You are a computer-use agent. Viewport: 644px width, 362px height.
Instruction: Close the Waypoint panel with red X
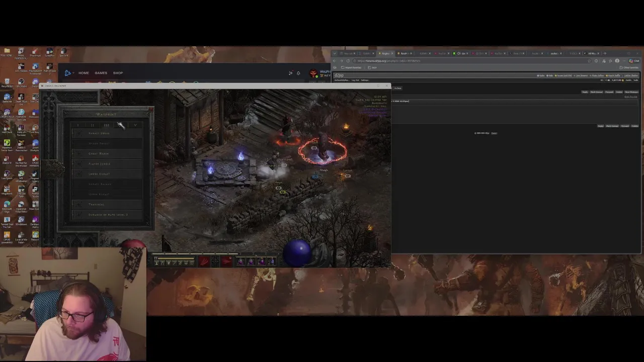coord(151,110)
